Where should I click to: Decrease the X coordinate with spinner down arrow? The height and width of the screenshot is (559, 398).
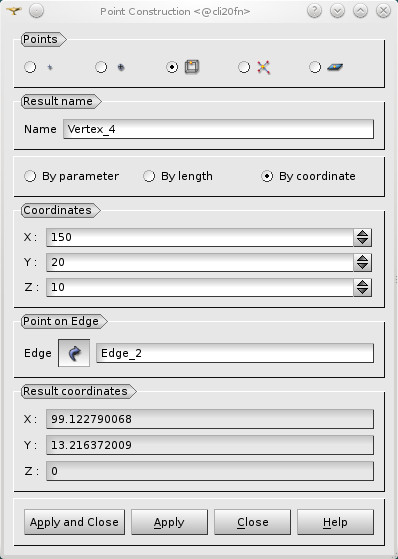click(x=363, y=242)
